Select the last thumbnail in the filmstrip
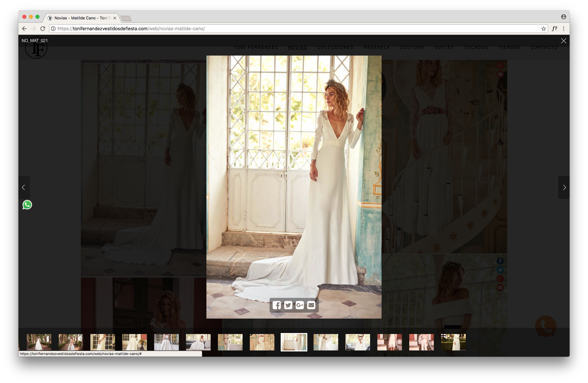Screen dimensions: 588x383 (453, 342)
